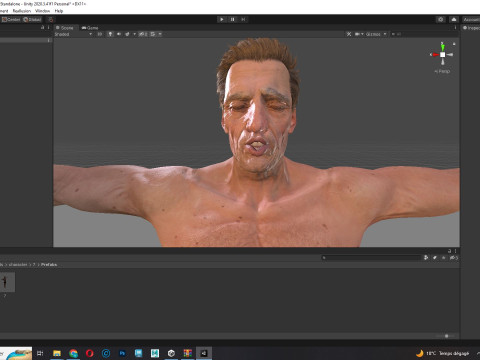The image size is (480, 360).
Task: Open the Help menu
Action: tap(59, 11)
